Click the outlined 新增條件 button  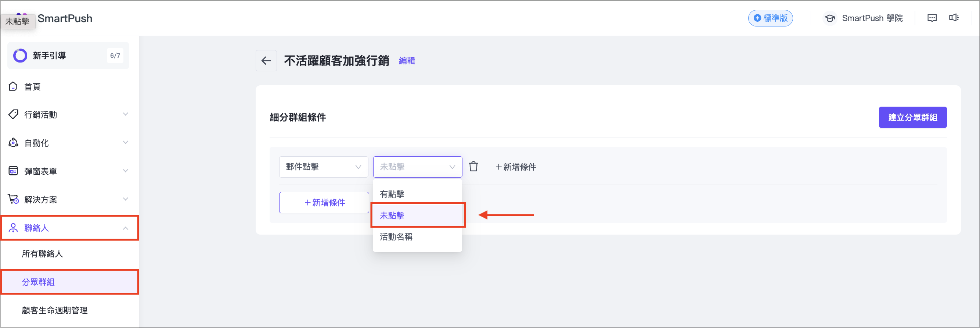[x=324, y=203]
